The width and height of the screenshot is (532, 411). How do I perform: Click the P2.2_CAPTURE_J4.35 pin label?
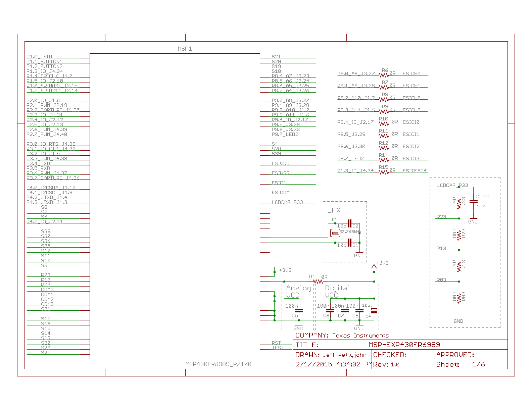[x=53, y=110]
